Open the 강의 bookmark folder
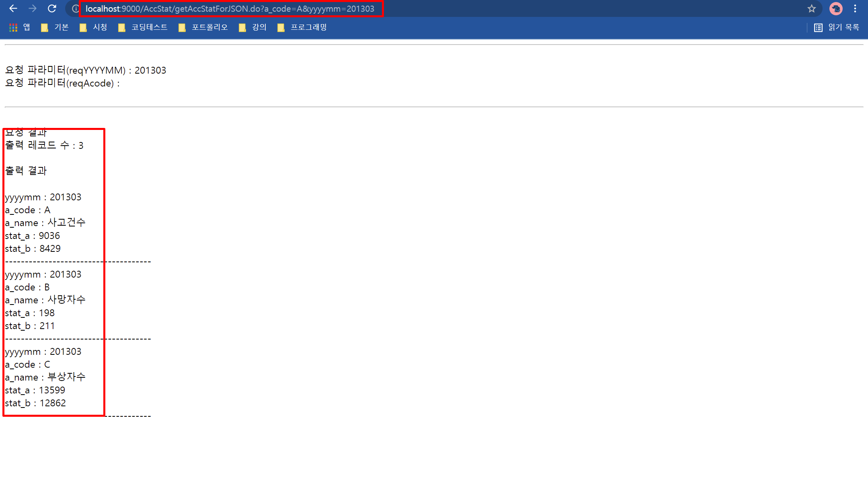This screenshot has height=496, width=868. 253,27
